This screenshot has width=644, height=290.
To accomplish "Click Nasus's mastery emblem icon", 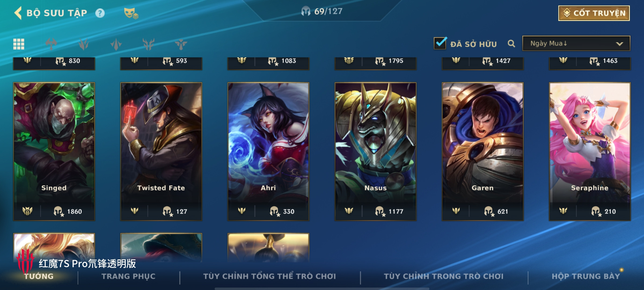I will click(x=349, y=211).
